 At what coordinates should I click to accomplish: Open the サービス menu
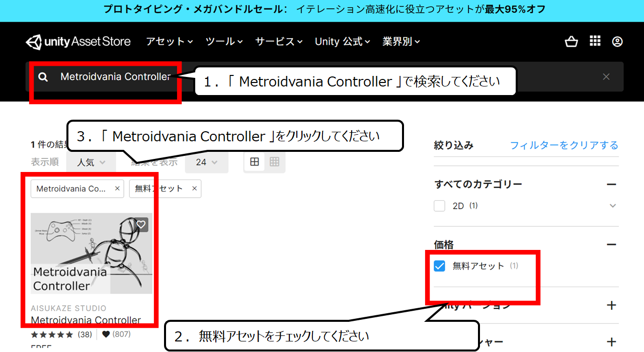tap(279, 42)
